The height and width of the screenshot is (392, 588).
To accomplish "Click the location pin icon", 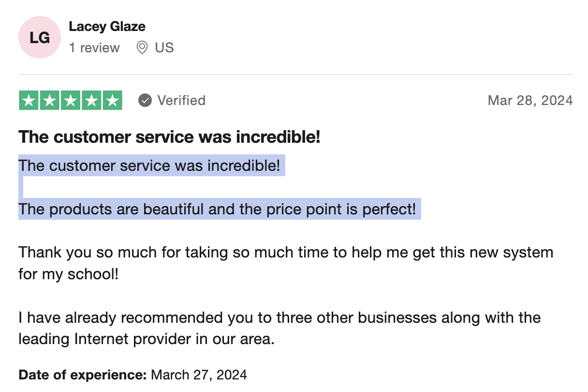I will click(x=142, y=48).
